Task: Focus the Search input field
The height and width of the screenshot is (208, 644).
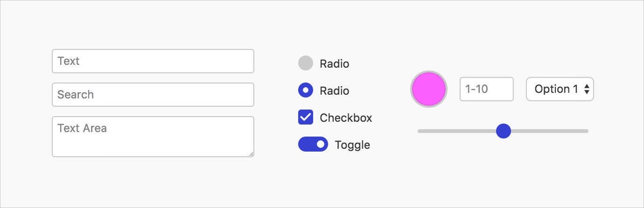Action: point(153,95)
